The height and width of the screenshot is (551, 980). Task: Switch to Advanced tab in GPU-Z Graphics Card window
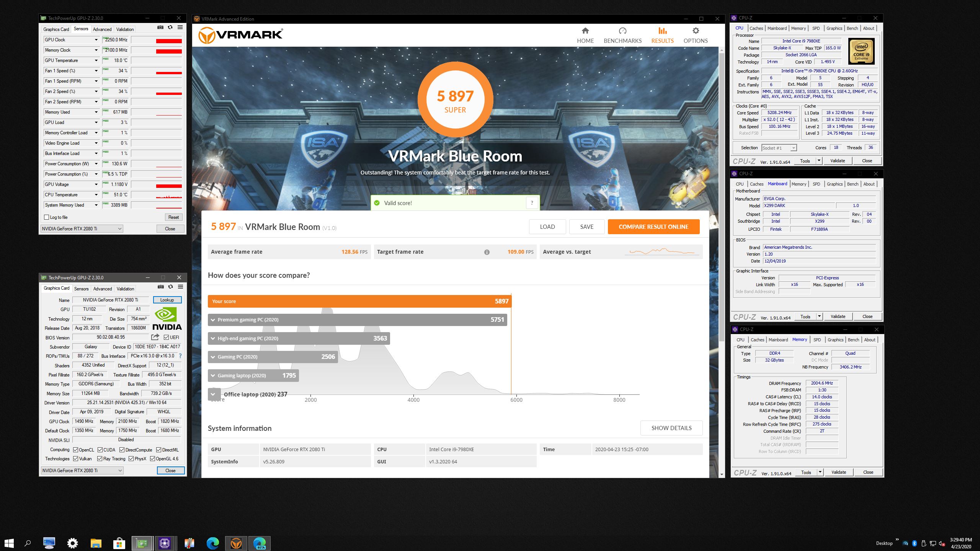[103, 289]
